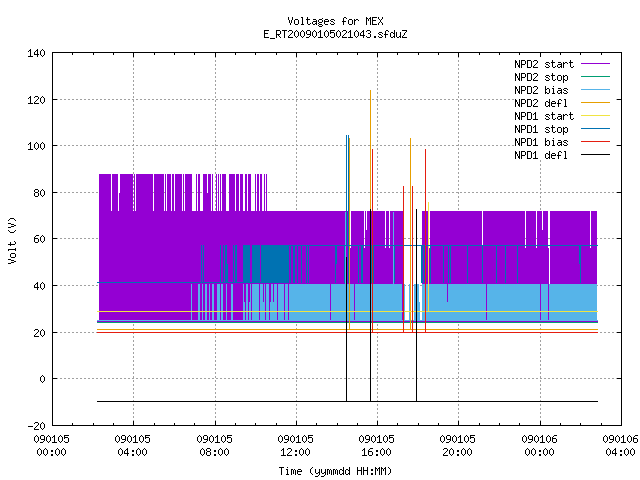Click the 20 y-axis tick label
This screenshot has width=640, height=480.
click(x=39, y=333)
